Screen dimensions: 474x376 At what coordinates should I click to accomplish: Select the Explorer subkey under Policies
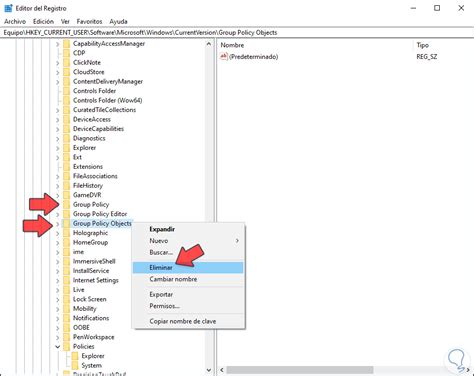click(x=93, y=356)
